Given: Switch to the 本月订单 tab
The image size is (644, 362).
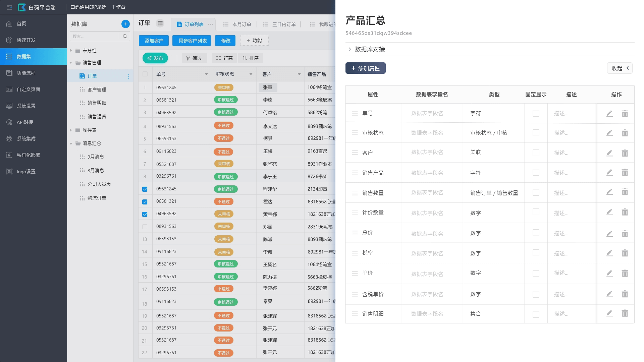Looking at the screenshot, I should coord(237,24).
